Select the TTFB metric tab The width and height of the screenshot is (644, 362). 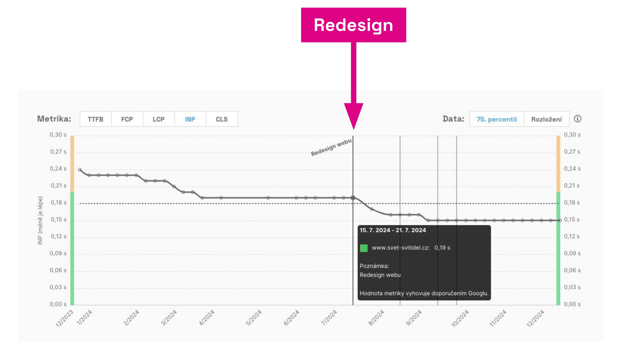[96, 119]
